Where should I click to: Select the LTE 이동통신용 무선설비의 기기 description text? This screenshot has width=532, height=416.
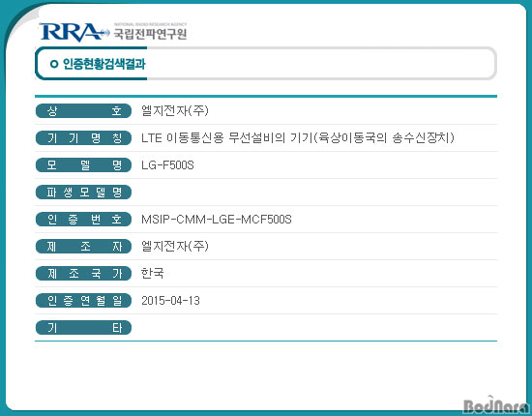point(298,137)
